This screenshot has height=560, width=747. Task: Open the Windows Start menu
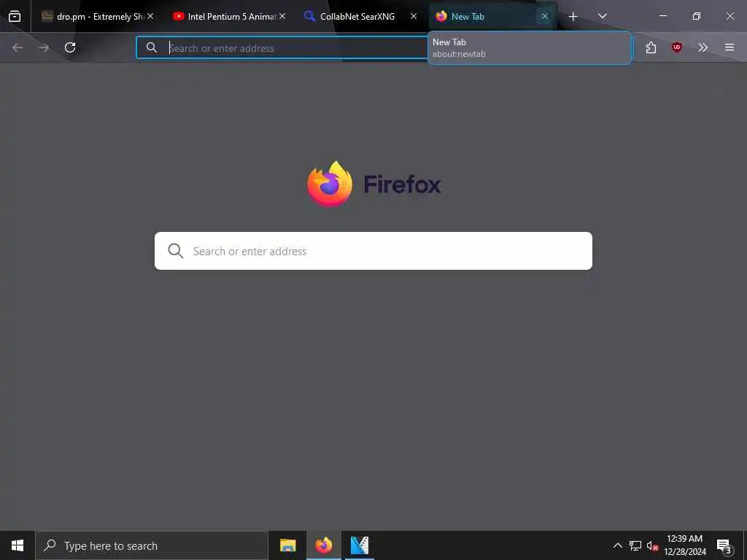pos(18,545)
